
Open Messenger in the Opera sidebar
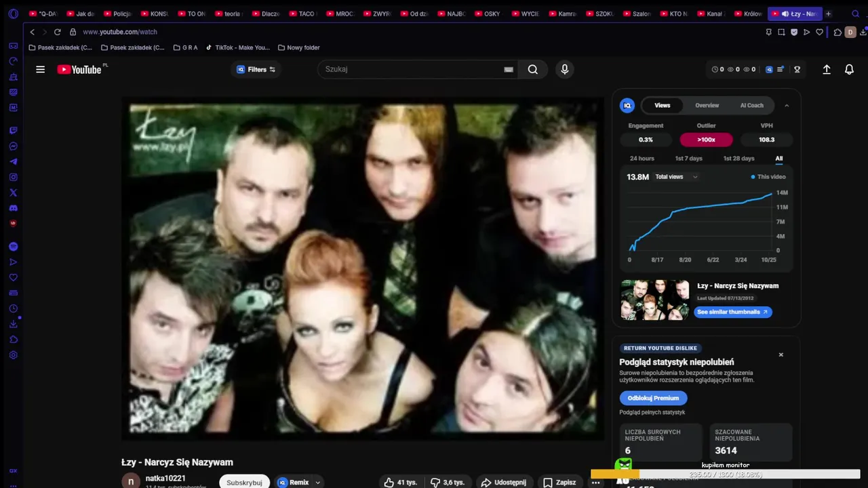(13, 146)
